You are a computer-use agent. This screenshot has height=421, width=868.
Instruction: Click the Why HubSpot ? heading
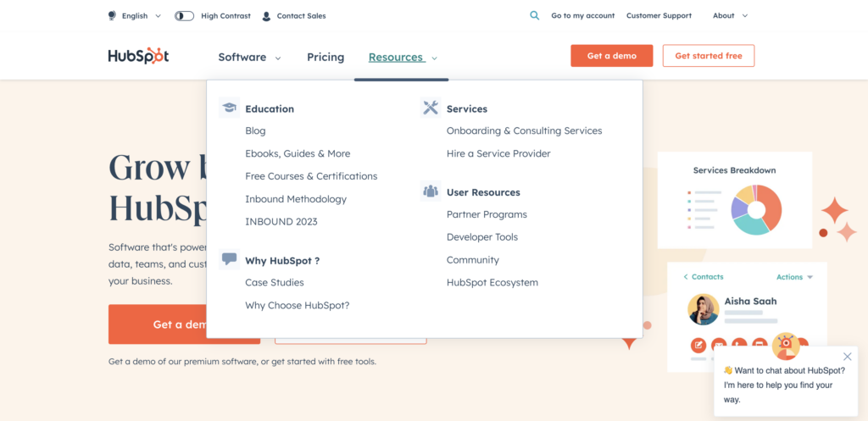point(282,261)
